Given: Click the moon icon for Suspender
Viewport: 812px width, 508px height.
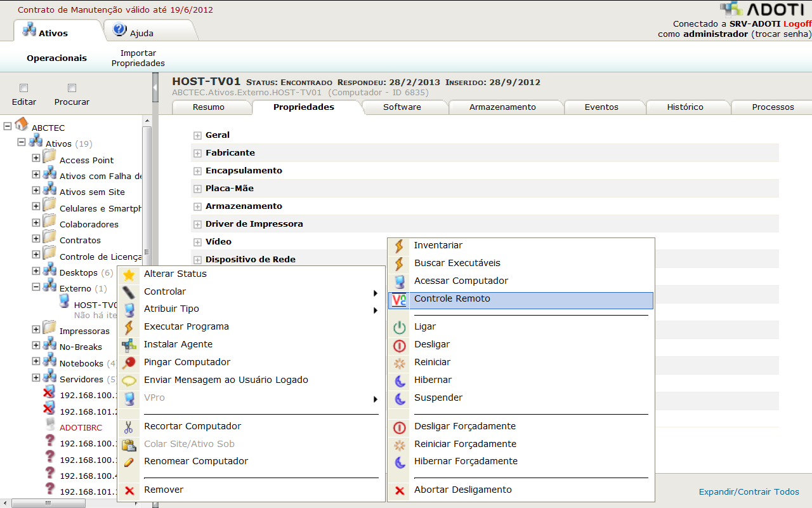Looking at the screenshot, I should 400,399.
